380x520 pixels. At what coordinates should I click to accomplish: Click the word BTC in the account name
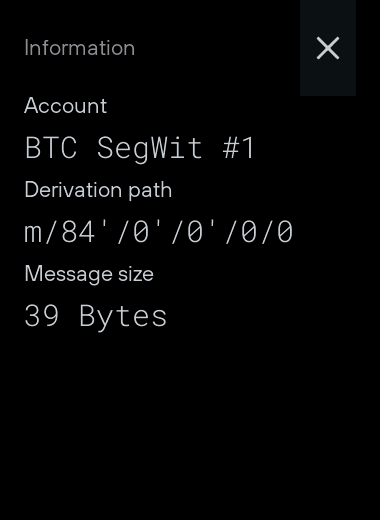[x=51, y=148]
